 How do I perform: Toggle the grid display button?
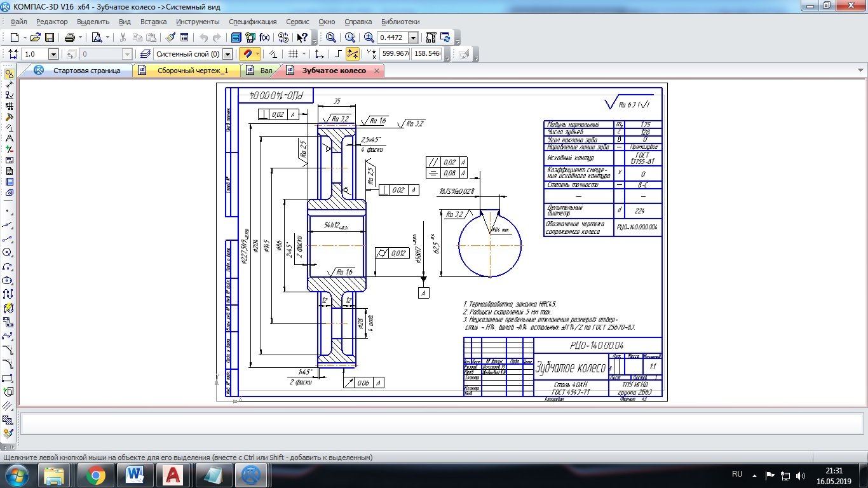pyautogui.click(x=293, y=54)
